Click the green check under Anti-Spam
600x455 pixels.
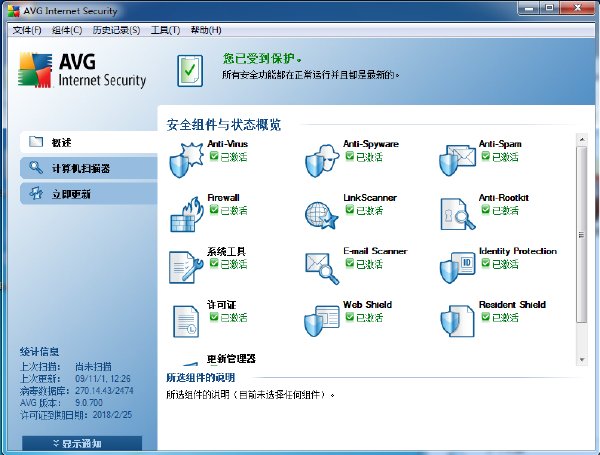pos(485,156)
